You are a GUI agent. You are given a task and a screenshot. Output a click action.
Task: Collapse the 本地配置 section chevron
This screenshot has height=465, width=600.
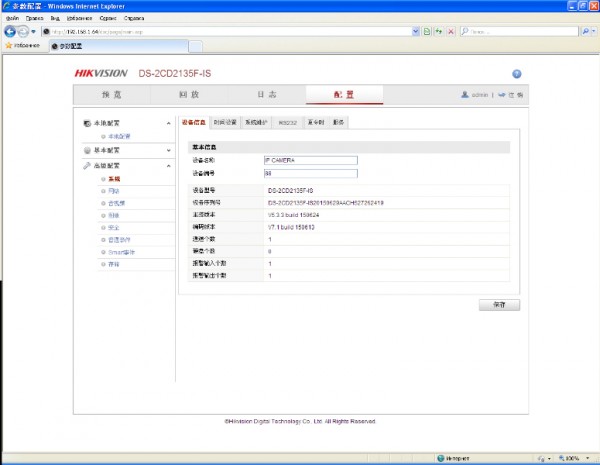pos(168,123)
